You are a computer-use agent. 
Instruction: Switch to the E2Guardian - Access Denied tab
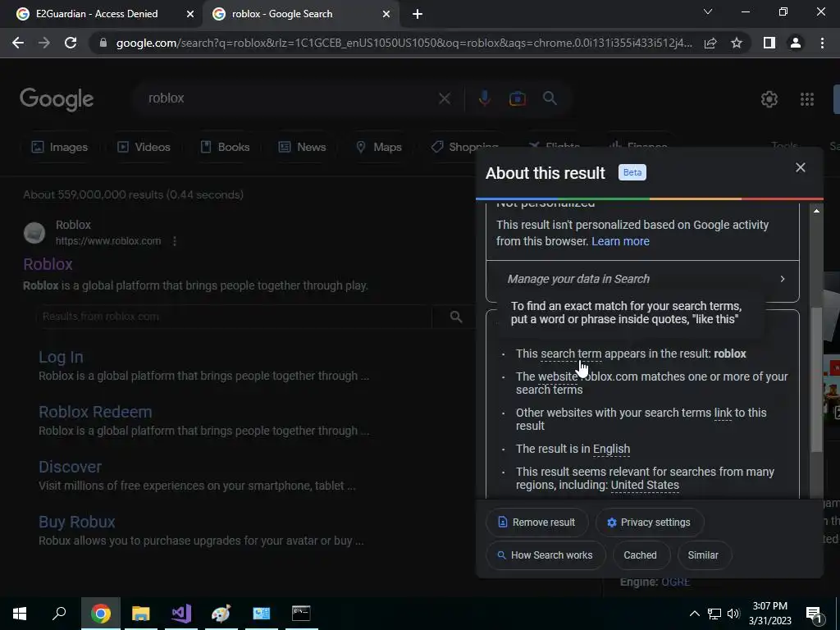[x=97, y=14]
